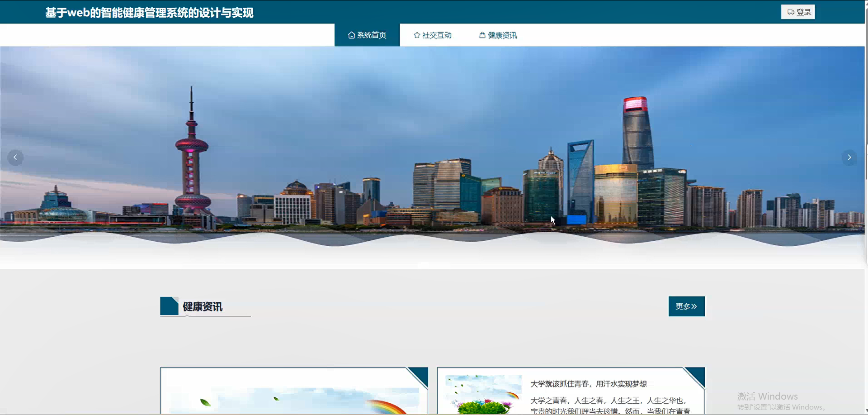Click the blue bookmark icon beside 健康资讯 heading

click(x=170, y=305)
